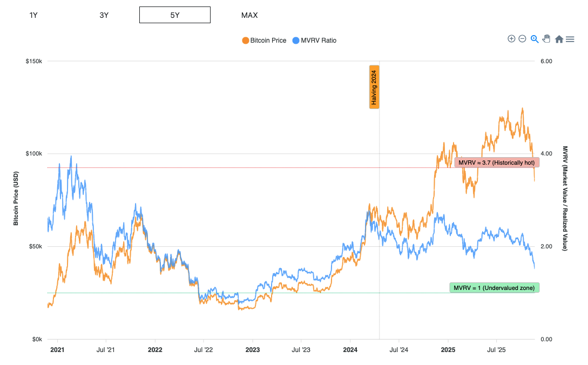The image size is (588, 365).
Task: Click the zoom-out minus icon
Action: click(522, 39)
